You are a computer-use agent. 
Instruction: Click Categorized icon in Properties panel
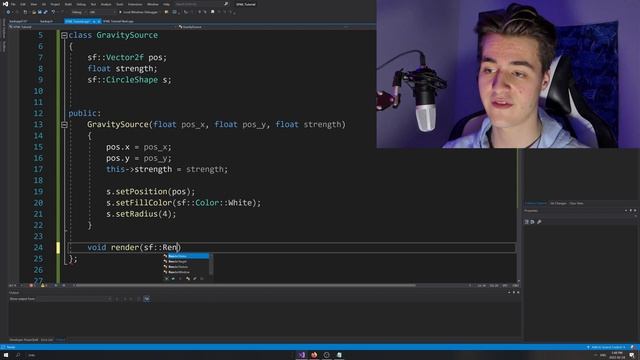[x=527, y=222]
